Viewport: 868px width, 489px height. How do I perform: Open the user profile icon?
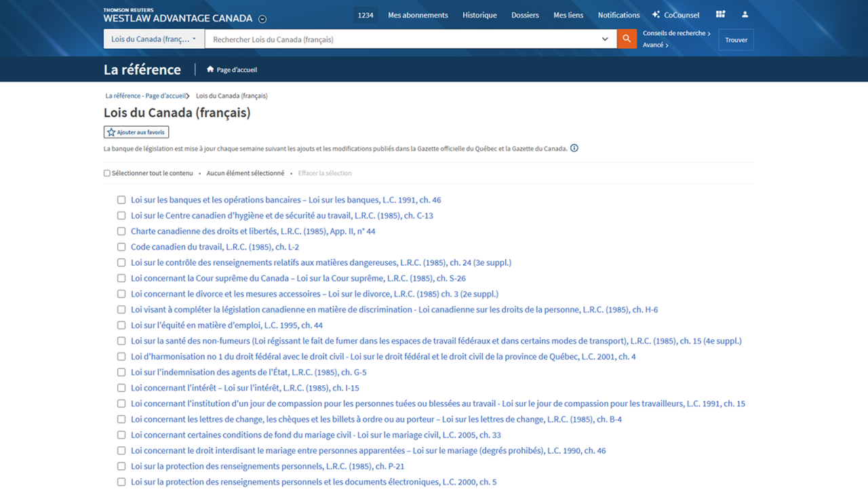pyautogui.click(x=745, y=15)
